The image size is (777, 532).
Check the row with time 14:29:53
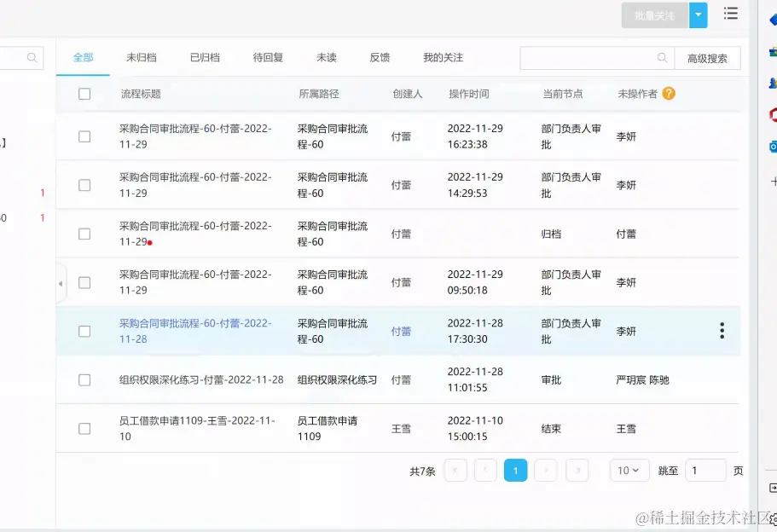tap(84, 185)
